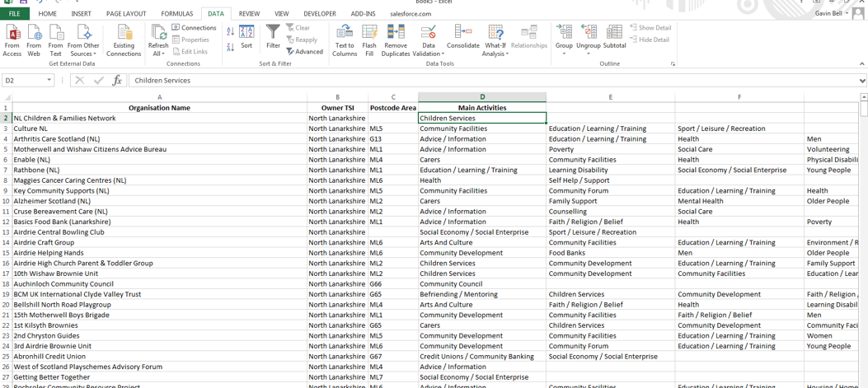Open What-If Analysis dropdown
Screen dimensions: 868x388
[506, 54]
